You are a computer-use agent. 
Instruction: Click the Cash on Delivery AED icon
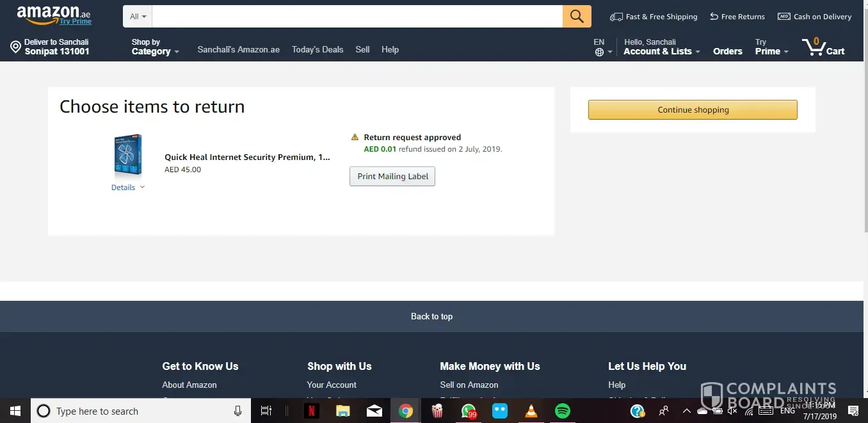click(784, 17)
